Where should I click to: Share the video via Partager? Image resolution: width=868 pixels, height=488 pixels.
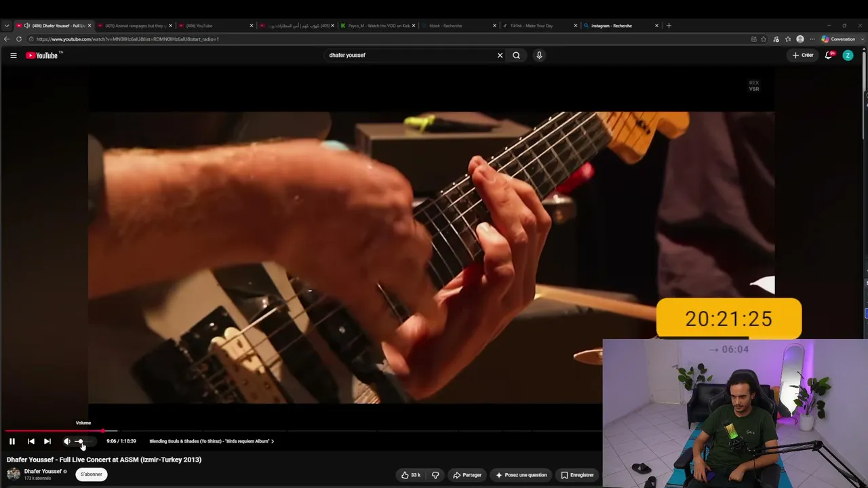467,475
